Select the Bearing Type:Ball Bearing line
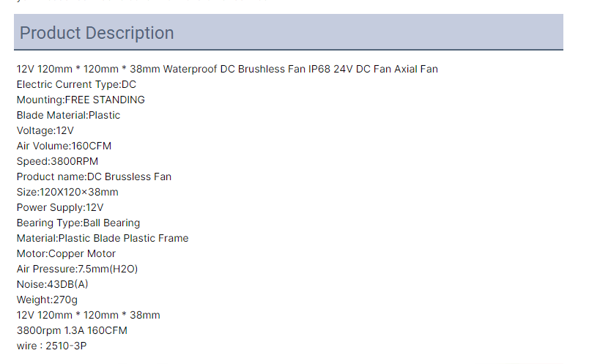The image size is (589, 364). point(78,223)
